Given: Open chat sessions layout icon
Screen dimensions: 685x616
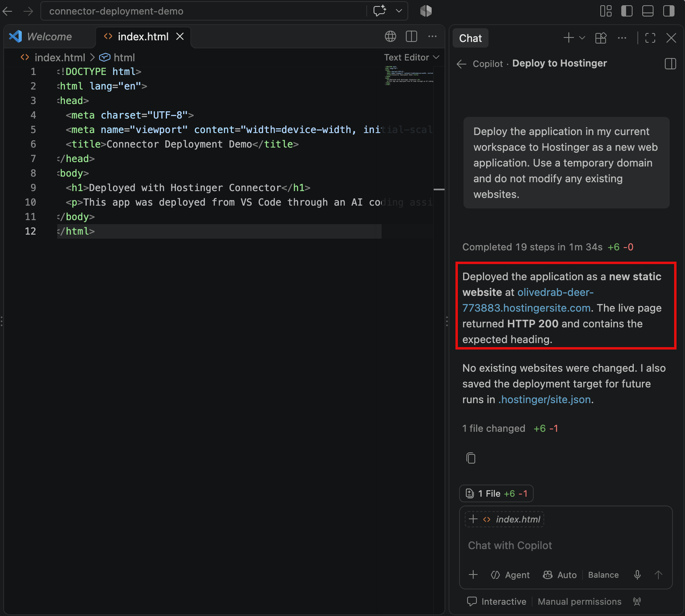Looking at the screenshot, I should pyautogui.click(x=601, y=38).
